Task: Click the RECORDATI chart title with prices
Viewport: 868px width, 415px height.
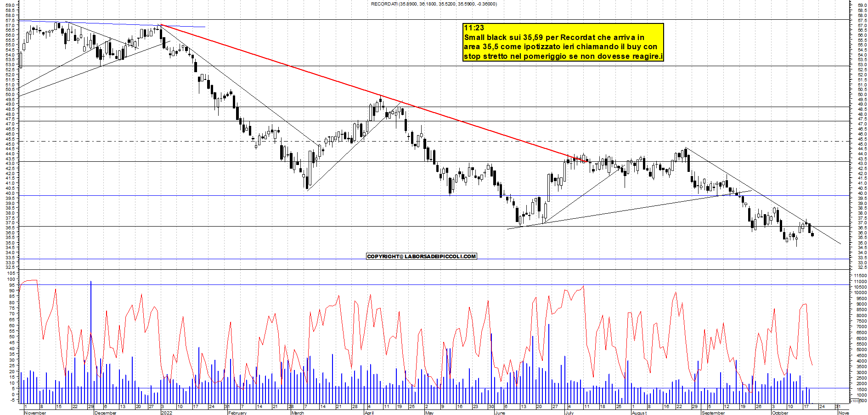Action: coord(434,4)
